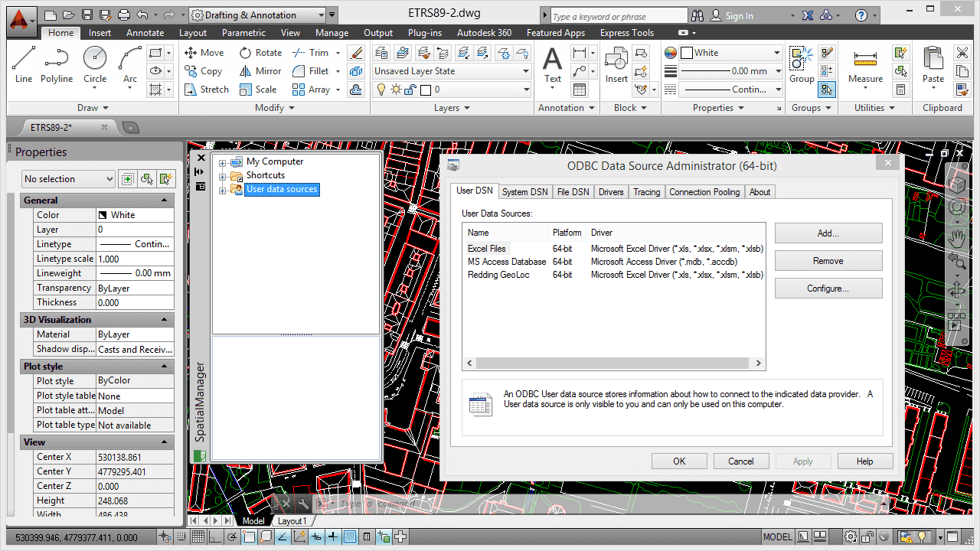Viewport: 980px width, 551px height.
Task: Select Redding GeoLoc data source row
Action: [614, 275]
